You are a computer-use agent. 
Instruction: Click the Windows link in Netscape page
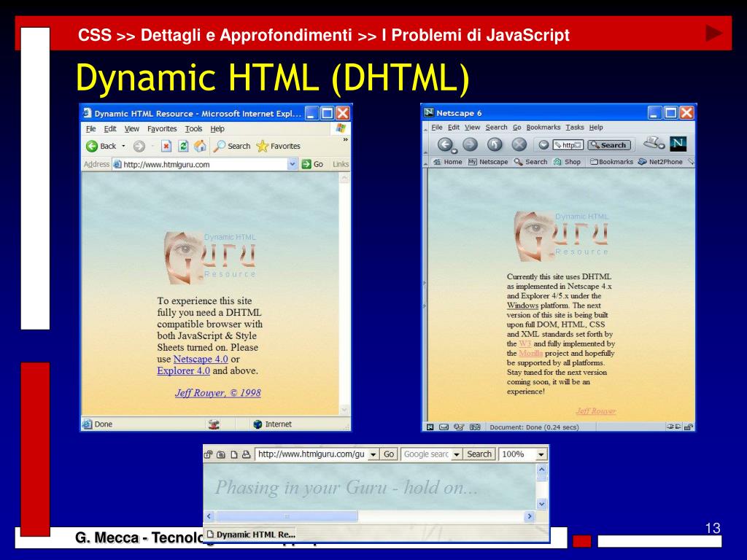coord(522,306)
